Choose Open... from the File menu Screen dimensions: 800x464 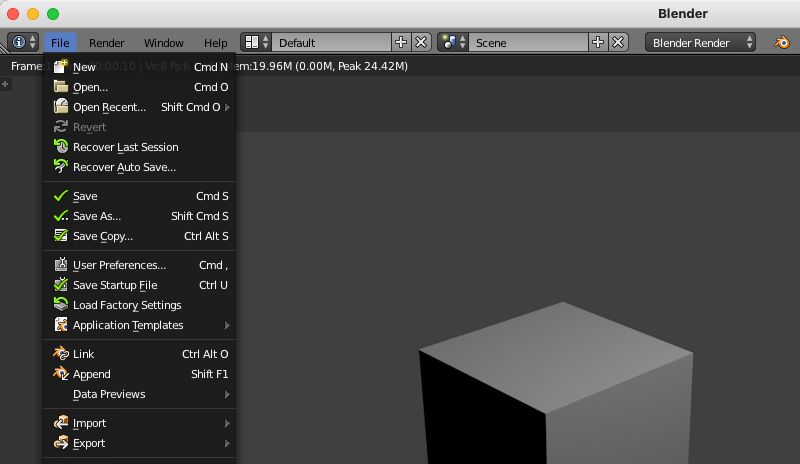tap(140, 87)
